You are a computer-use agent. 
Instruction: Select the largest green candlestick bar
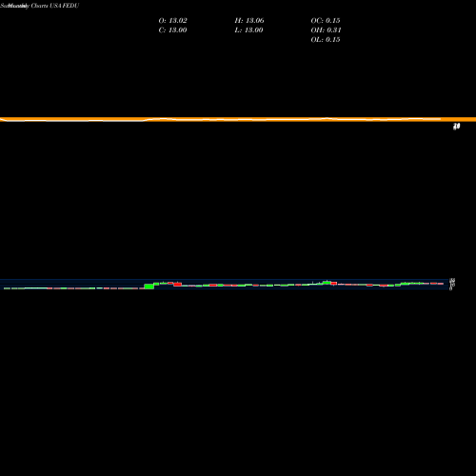pos(149,287)
